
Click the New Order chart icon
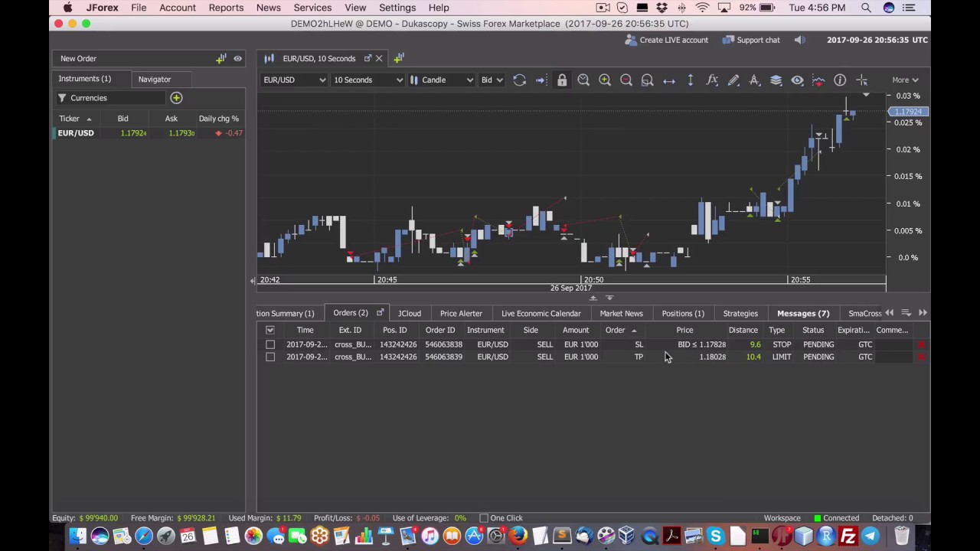(221, 58)
